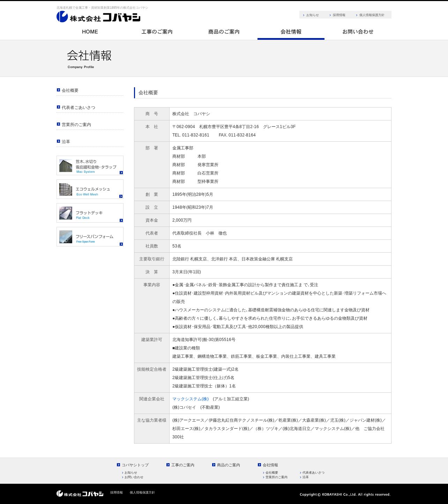448x504 pixels.
Task: Click footer 工事のご案内 link
Action: [x=183, y=465]
